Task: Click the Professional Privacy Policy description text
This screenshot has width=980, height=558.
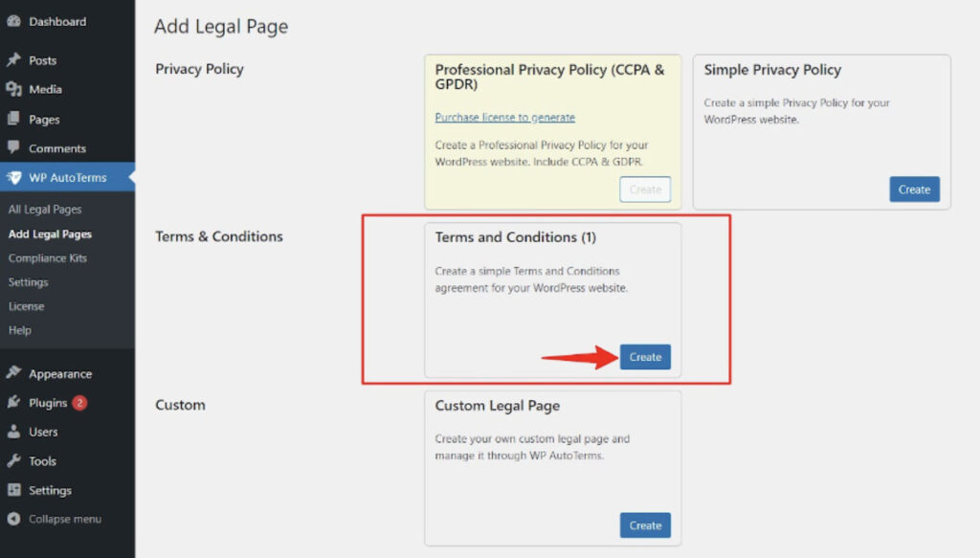Action: click(x=542, y=153)
